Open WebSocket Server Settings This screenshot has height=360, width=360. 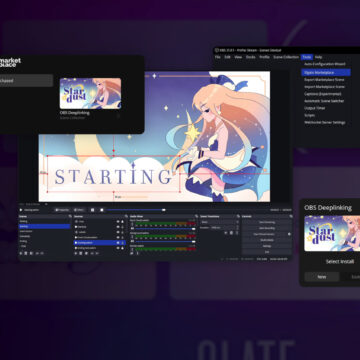(x=325, y=122)
